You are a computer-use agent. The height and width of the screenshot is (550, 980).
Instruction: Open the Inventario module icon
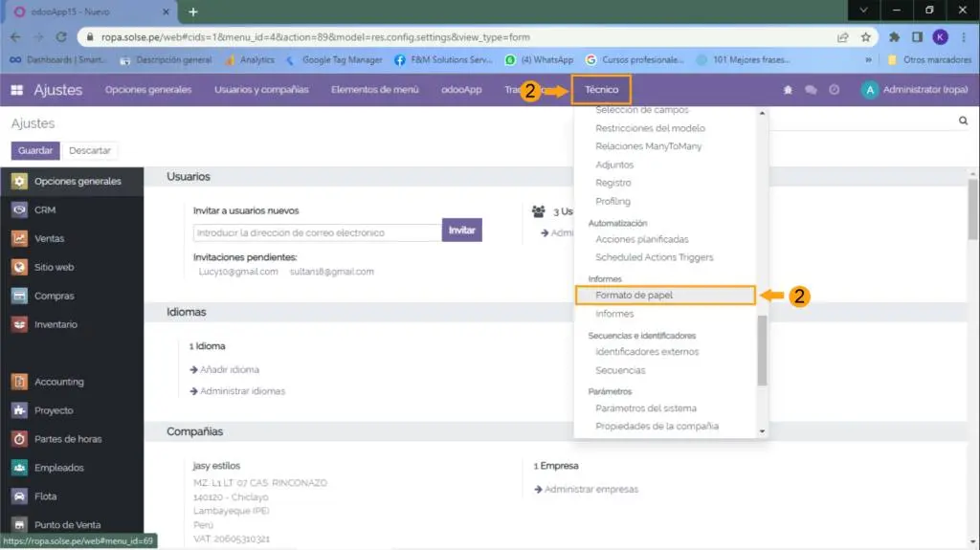19,324
